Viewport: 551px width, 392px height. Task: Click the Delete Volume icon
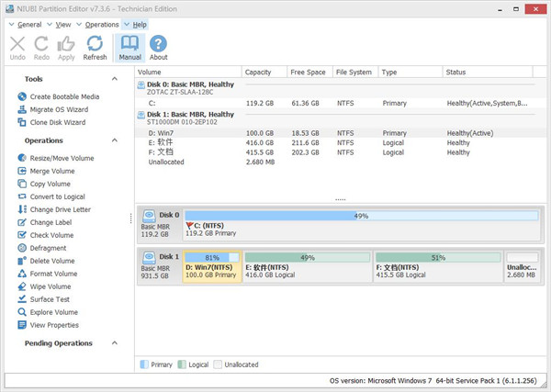(22, 261)
